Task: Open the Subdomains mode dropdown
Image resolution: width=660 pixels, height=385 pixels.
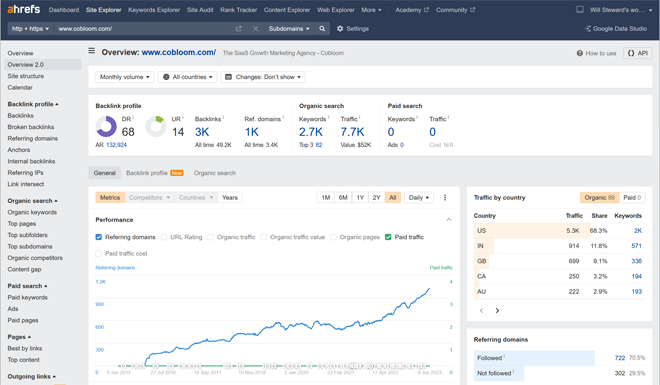Action: pos(289,29)
